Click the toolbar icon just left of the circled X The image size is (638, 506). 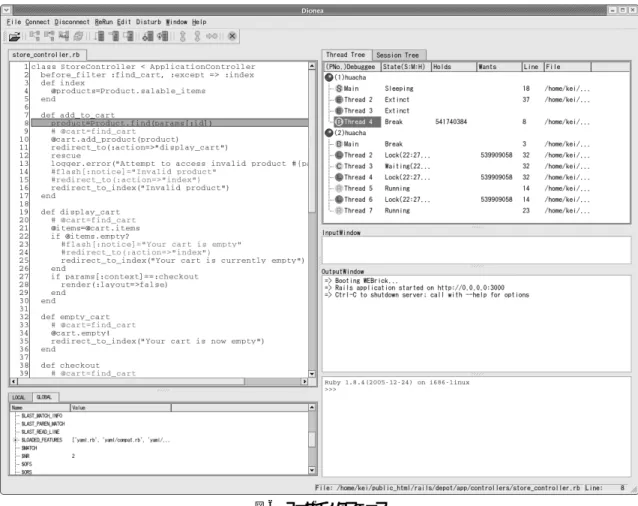pos(212,36)
